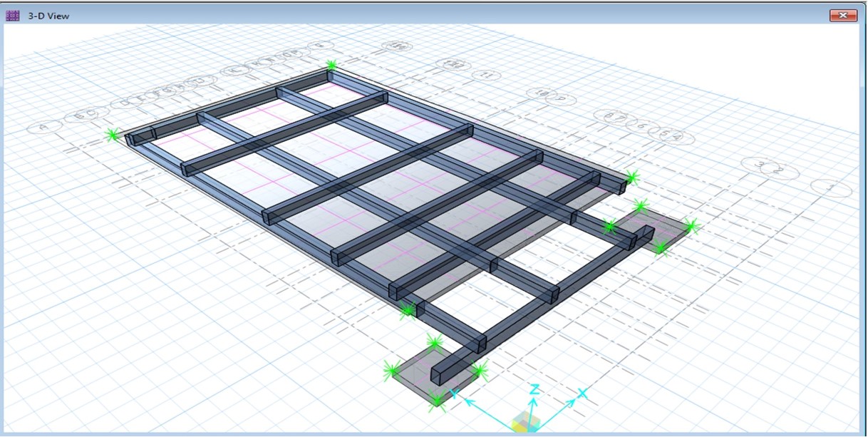Click the Y axis label of global axes
This screenshot has height=437, width=868.
pyautogui.click(x=453, y=394)
